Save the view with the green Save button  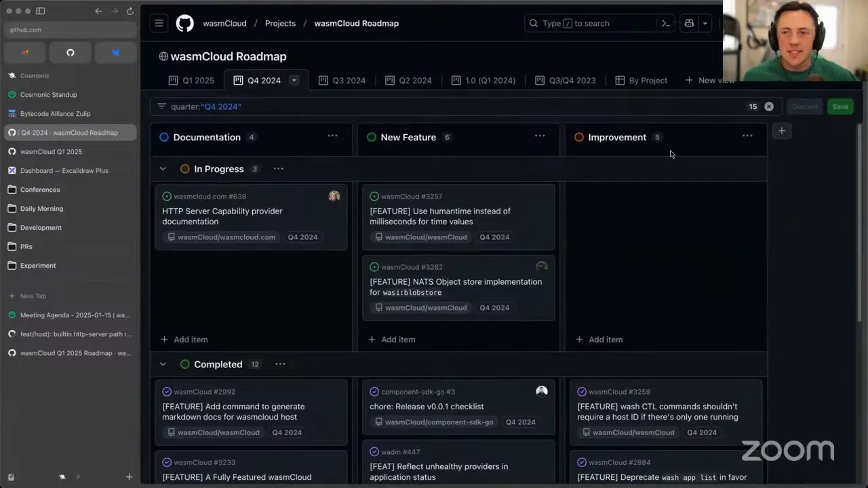point(840,106)
